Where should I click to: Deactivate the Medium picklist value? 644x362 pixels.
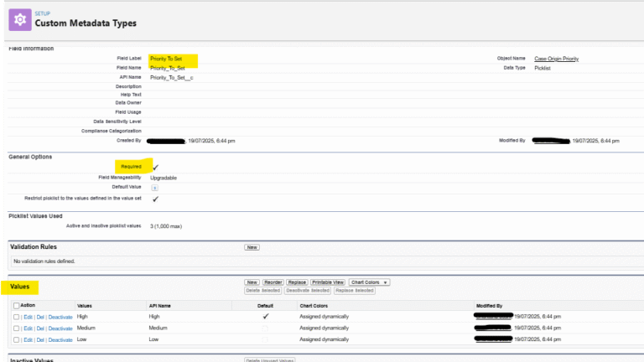(x=60, y=328)
